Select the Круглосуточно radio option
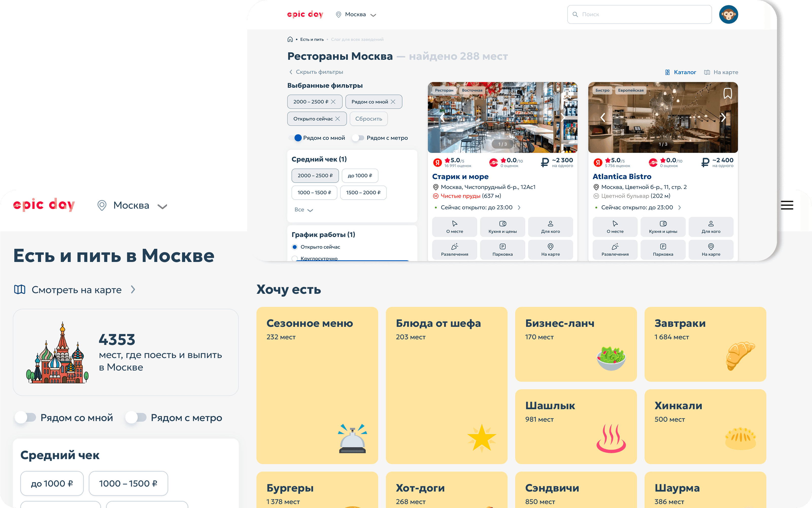 [x=295, y=258]
